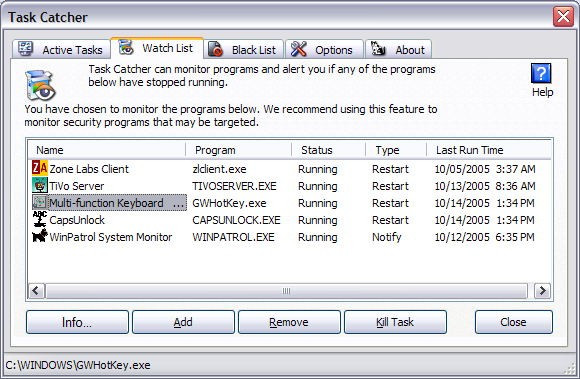
Task: Select the WinPatrol System Monitor entry
Action: [x=290, y=237]
